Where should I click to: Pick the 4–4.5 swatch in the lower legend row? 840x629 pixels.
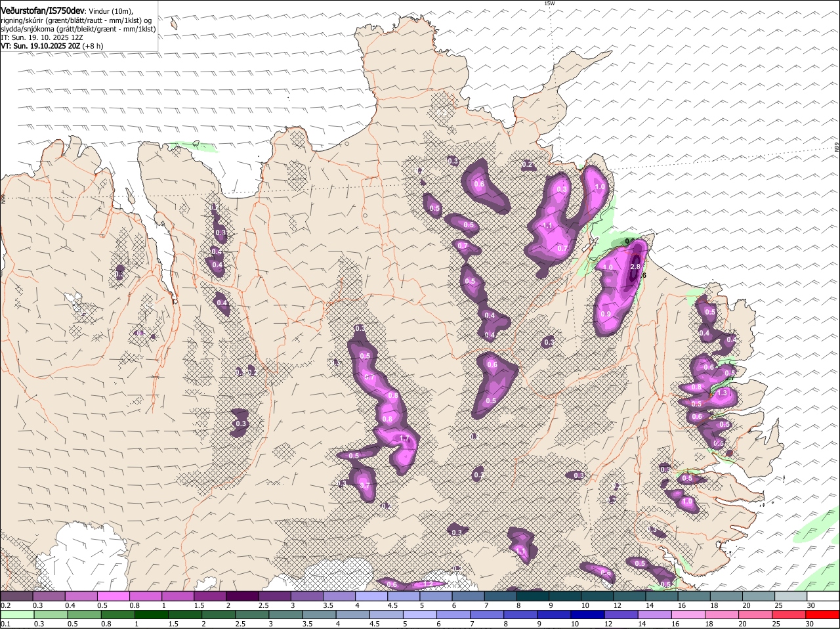click(352, 615)
